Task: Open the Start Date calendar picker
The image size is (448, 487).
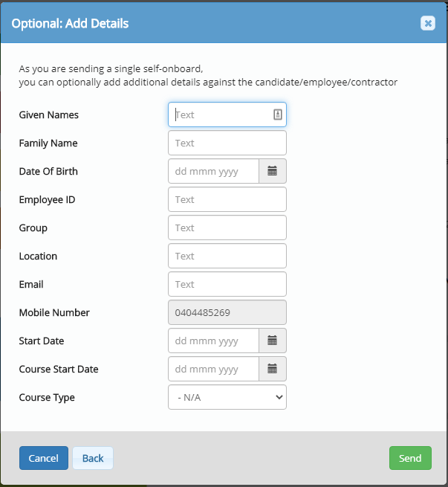Action: [x=273, y=341]
